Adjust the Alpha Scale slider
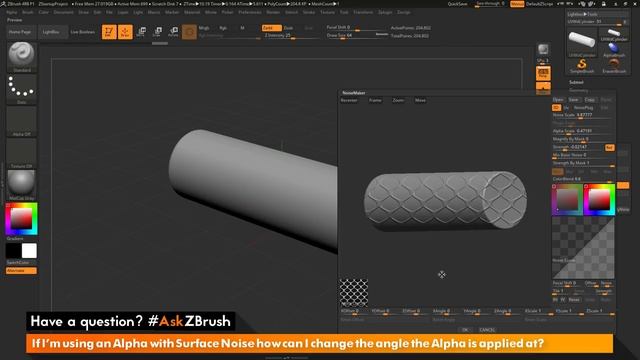The width and height of the screenshot is (640, 360). 583,132
